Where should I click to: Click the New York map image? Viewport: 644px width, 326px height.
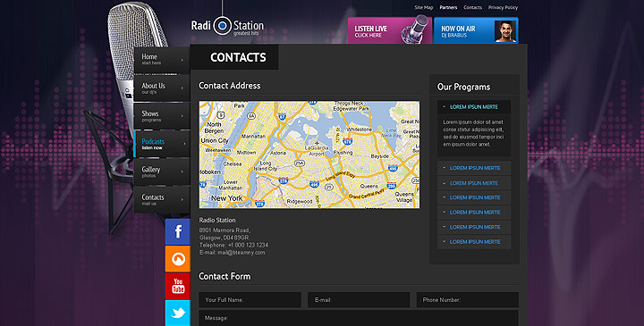coord(309,155)
